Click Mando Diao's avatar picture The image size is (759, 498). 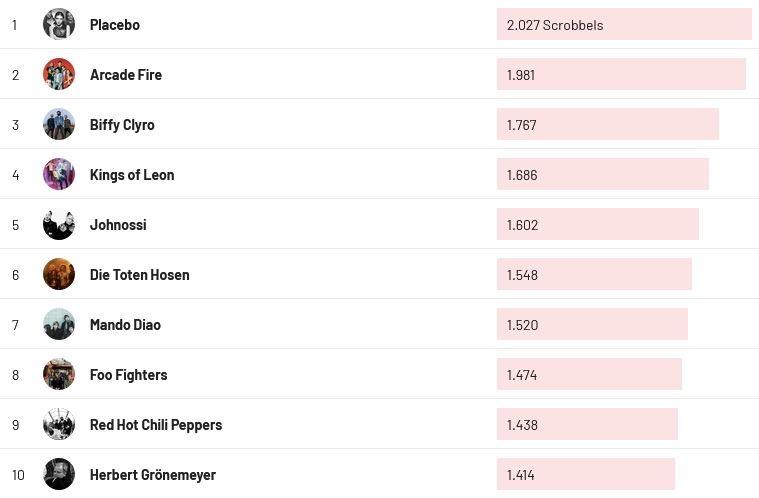coord(59,324)
